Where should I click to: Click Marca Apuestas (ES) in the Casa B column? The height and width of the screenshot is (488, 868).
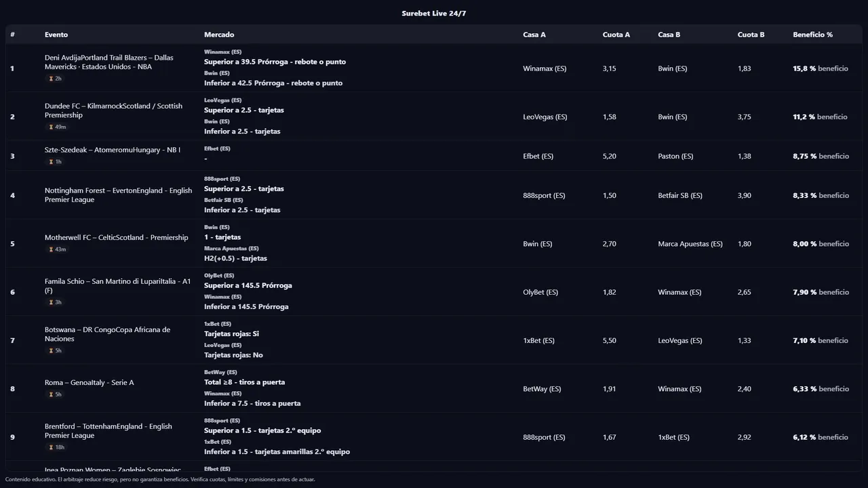tap(690, 244)
